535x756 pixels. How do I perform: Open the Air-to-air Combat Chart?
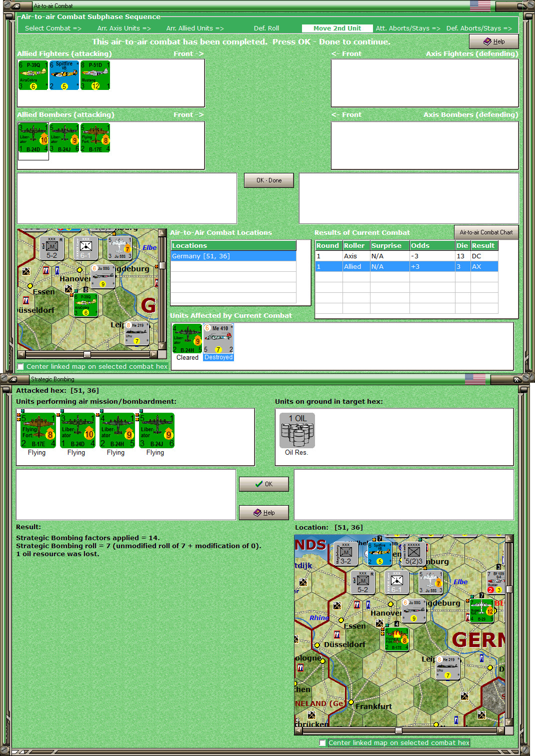(486, 232)
